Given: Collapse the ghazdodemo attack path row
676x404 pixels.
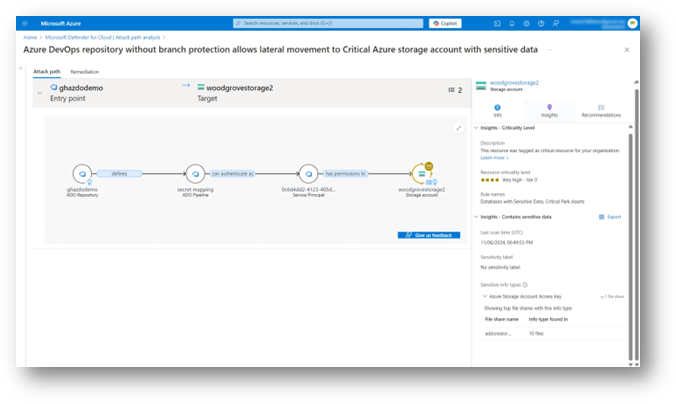Looking at the screenshot, I should tap(40, 93).
